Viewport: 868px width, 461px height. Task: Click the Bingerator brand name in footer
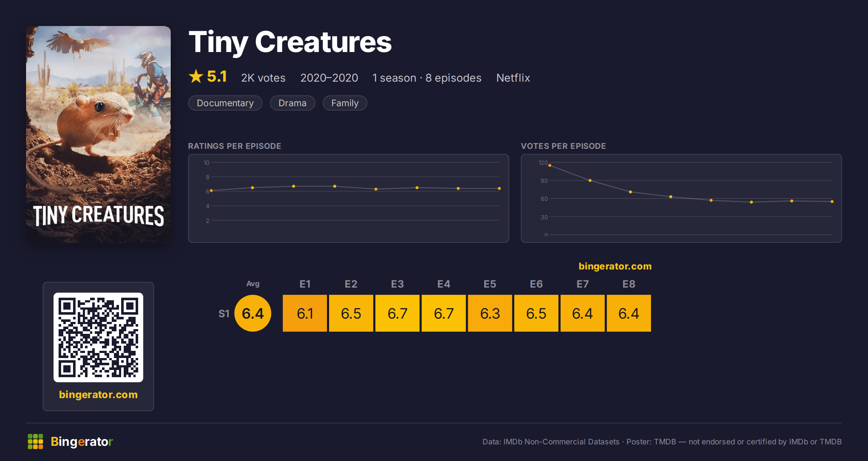click(82, 441)
